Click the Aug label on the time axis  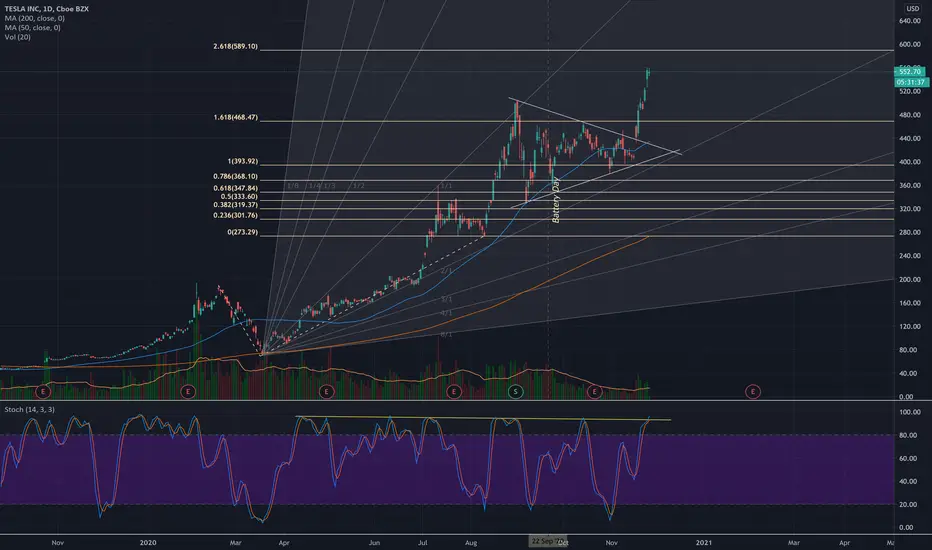point(471,543)
